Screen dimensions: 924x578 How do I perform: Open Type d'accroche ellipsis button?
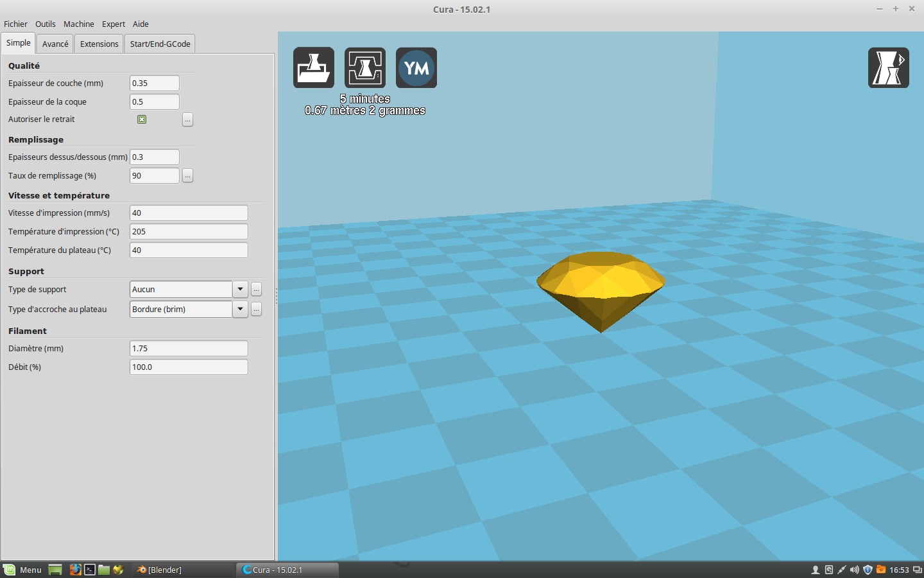tap(256, 310)
